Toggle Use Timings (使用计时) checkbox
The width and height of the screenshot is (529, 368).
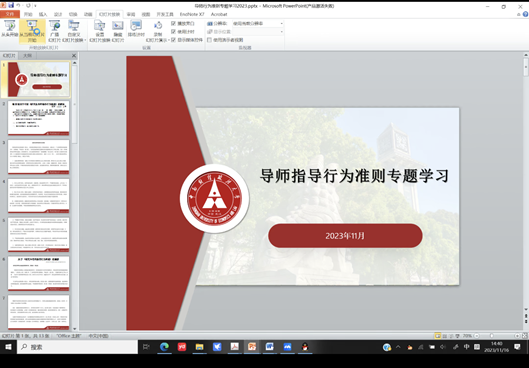point(173,31)
